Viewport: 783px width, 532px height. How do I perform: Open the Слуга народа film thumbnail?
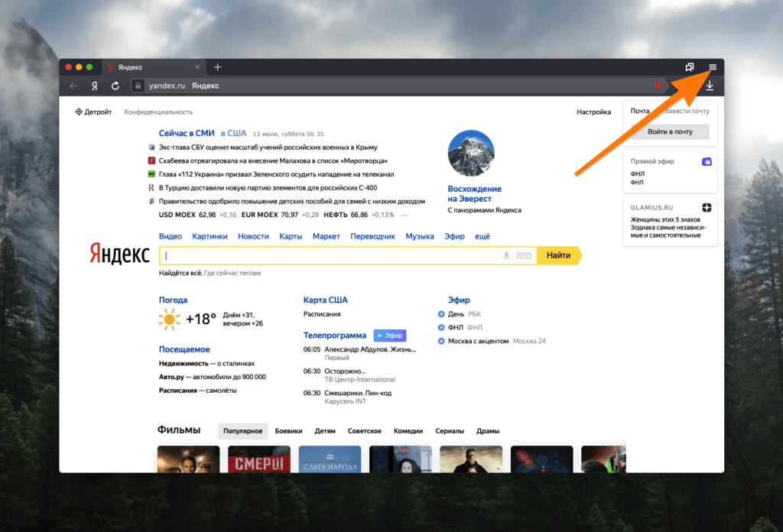coord(330,459)
